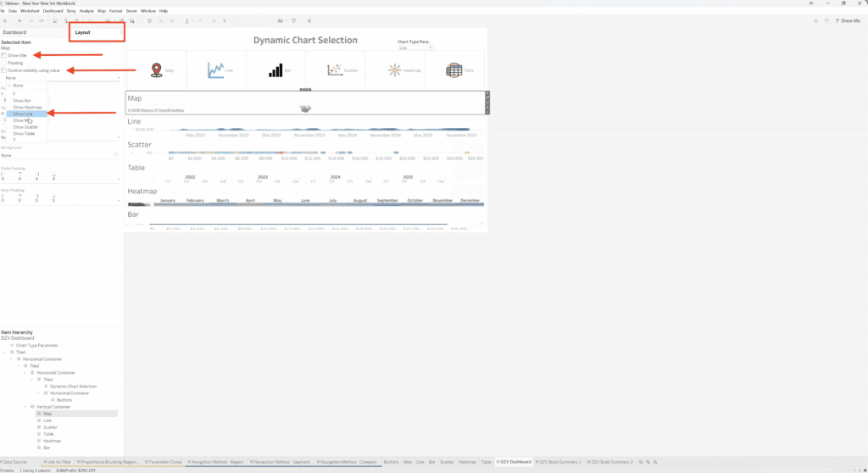Open the Analysis menu

(86, 10)
